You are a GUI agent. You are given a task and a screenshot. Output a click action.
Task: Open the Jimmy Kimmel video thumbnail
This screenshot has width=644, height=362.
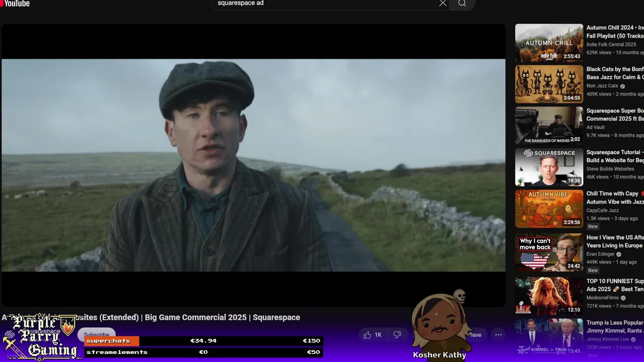point(549,337)
